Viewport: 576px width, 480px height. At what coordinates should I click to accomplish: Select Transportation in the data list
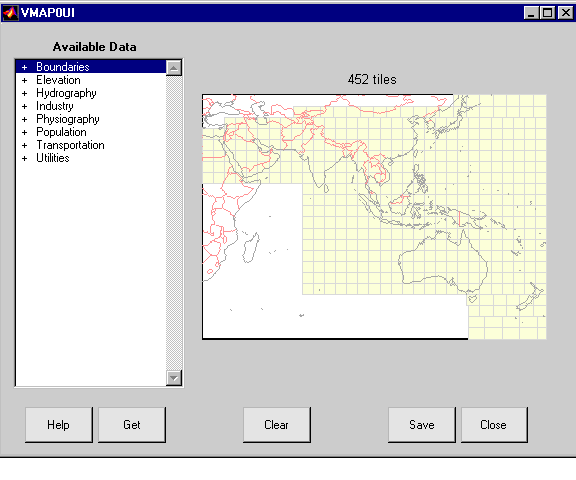tap(70, 145)
